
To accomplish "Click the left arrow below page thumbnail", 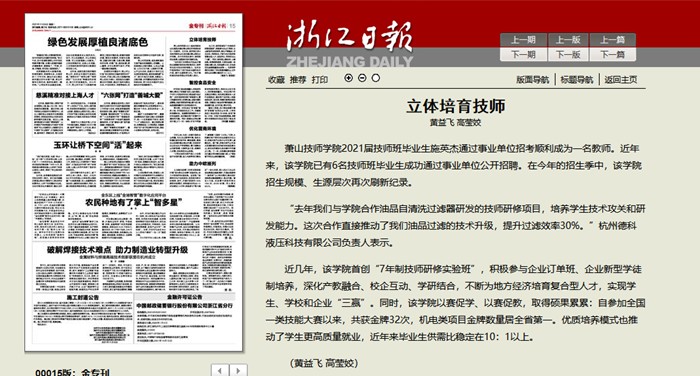I will tap(220, 370).
